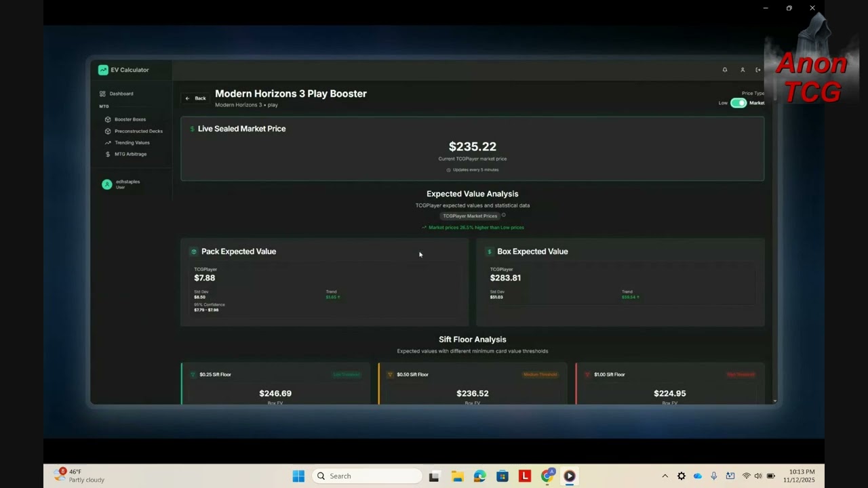
Task: Open Task View on the taskbar
Action: [x=434, y=476]
